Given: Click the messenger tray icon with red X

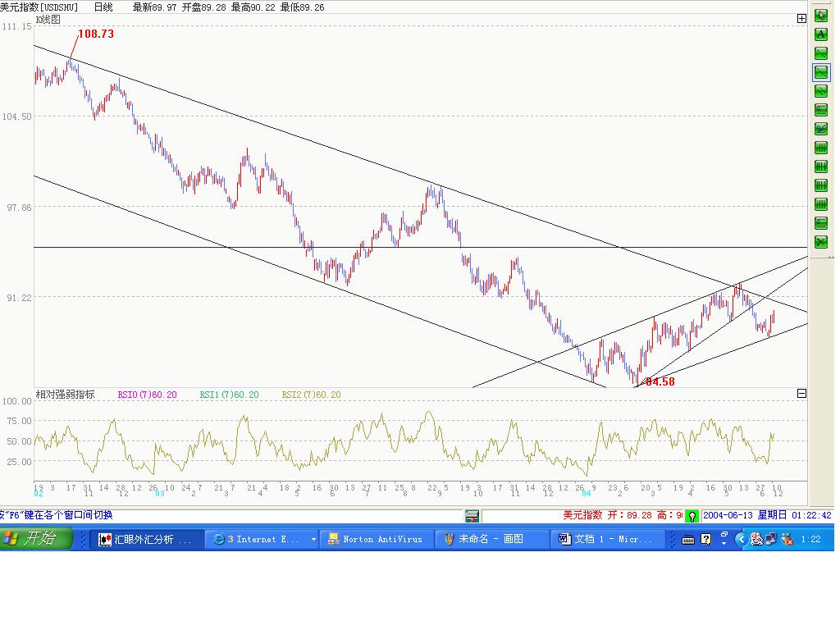Looking at the screenshot, I should click(787, 540).
